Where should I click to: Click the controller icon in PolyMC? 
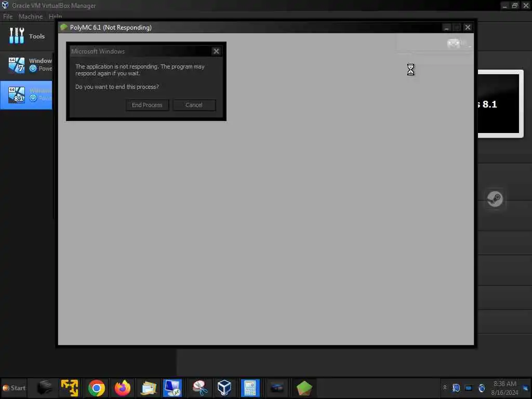(454, 43)
